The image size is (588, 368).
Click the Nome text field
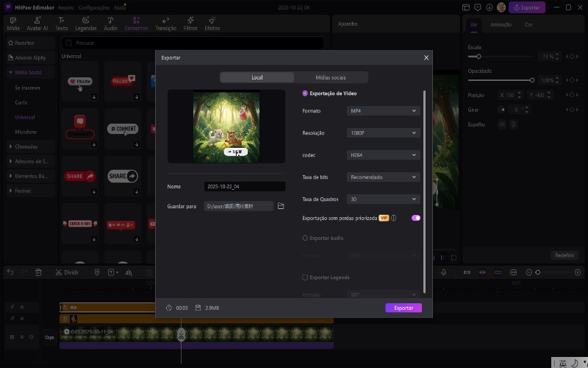pyautogui.click(x=244, y=187)
